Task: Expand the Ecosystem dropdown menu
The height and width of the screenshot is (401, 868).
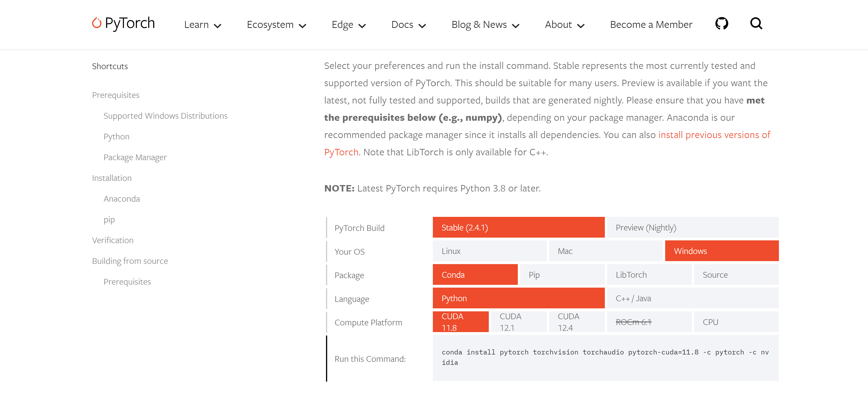Action: click(276, 25)
